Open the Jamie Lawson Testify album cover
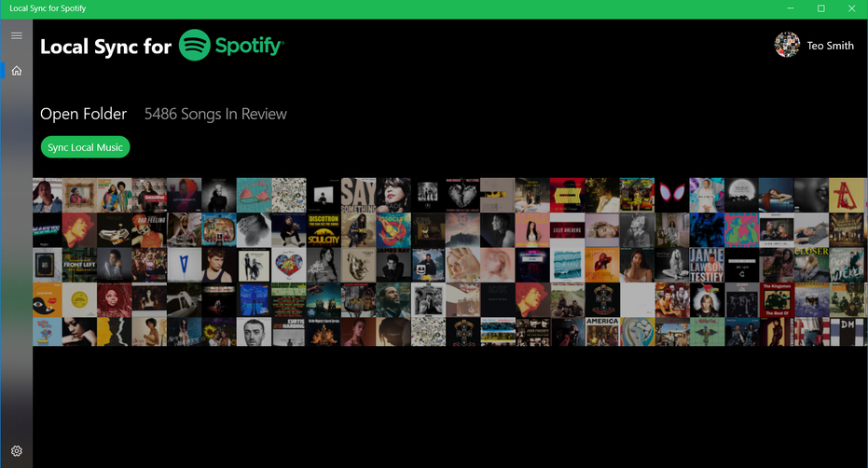 [x=707, y=265]
